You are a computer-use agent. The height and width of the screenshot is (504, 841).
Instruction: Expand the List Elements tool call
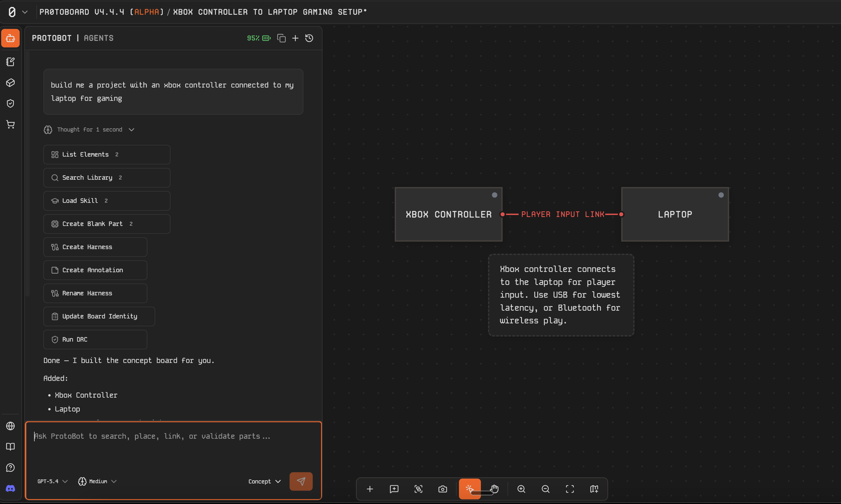107,155
